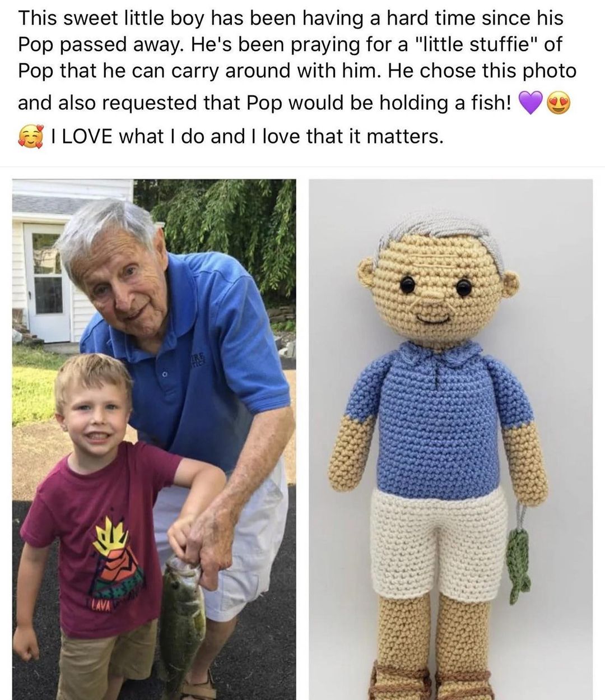Click the word LOVE in the caption
The height and width of the screenshot is (700, 605).
[90, 136]
